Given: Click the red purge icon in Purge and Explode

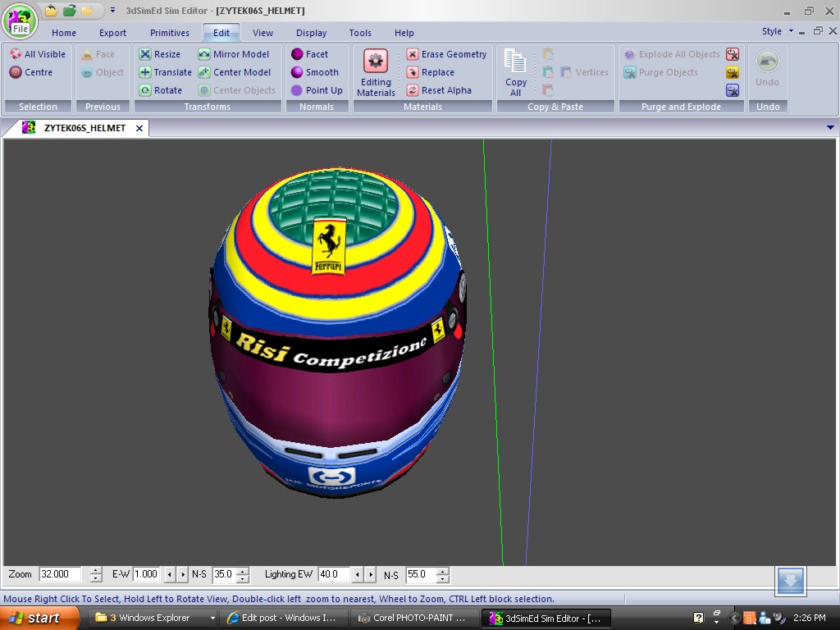Looking at the screenshot, I should pos(733,54).
